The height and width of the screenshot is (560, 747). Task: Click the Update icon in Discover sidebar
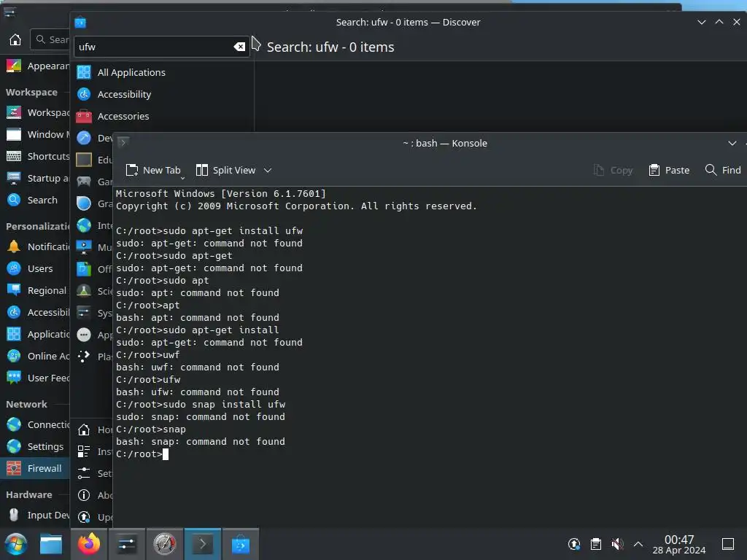84,517
